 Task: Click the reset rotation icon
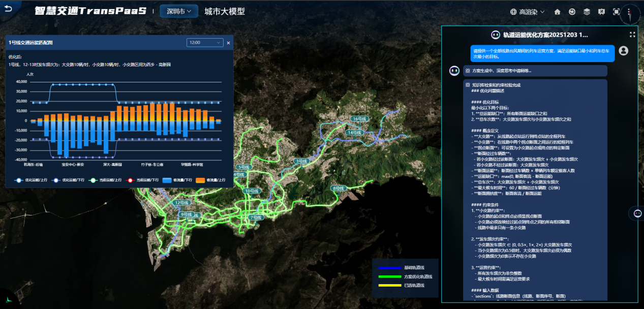(572, 12)
